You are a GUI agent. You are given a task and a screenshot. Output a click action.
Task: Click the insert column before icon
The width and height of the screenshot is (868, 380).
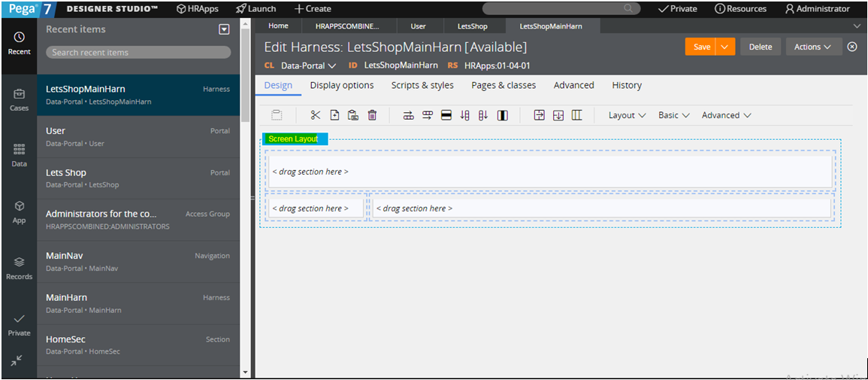[x=465, y=115]
